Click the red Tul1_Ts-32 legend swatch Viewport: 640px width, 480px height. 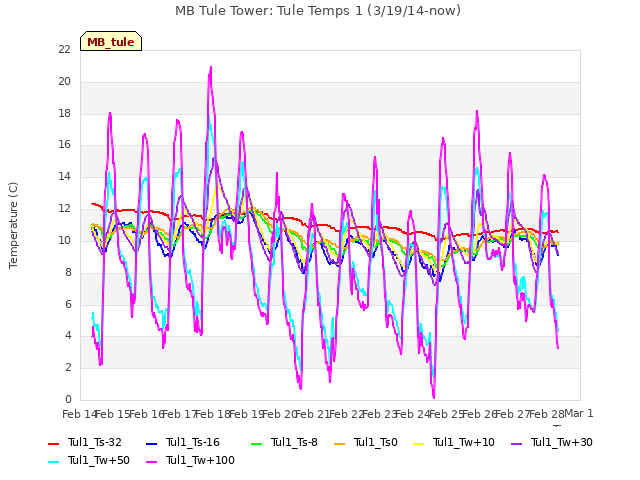pyautogui.click(x=53, y=443)
